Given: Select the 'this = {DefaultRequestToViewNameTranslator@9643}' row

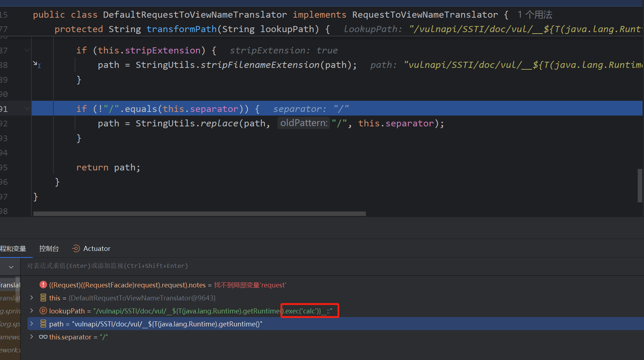Looking at the screenshot, I should pyautogui.click(x=336, y=298).
